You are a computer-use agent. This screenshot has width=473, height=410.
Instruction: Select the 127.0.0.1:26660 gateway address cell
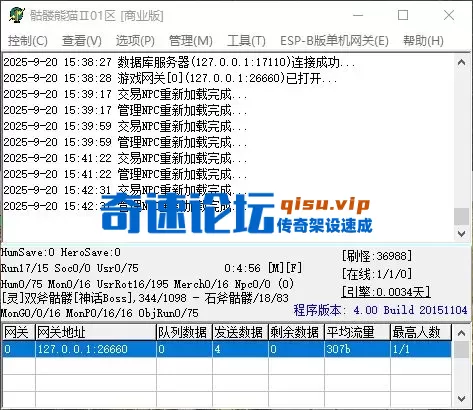click(96, 349)
